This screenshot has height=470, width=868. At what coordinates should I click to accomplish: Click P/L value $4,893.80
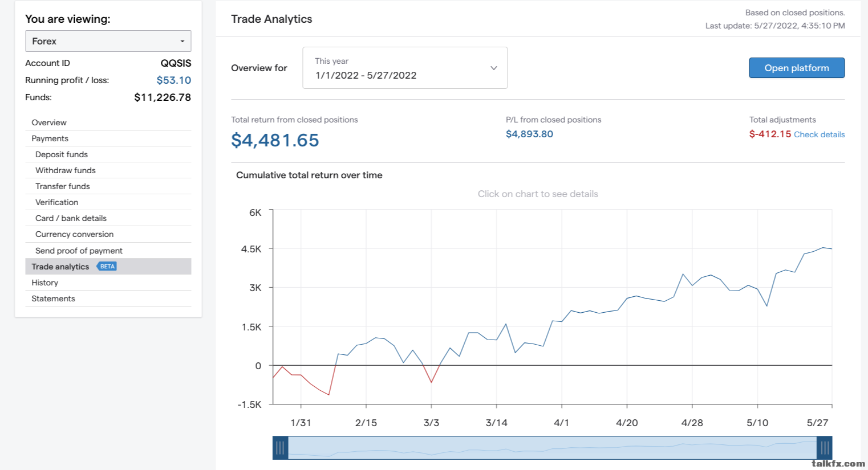[529, 134]
